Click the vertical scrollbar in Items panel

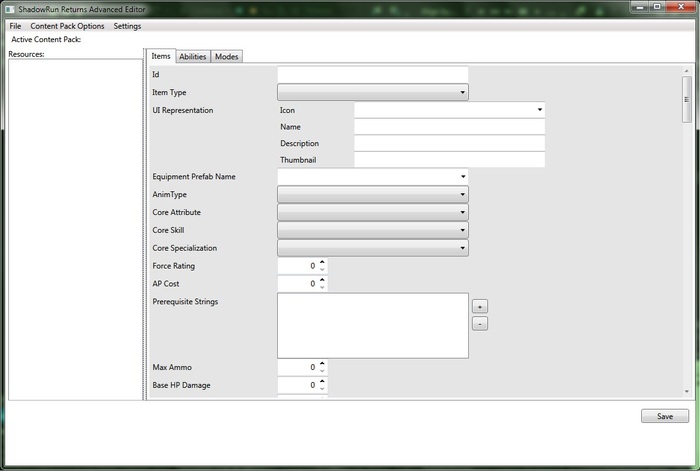(x=687, y=98)
